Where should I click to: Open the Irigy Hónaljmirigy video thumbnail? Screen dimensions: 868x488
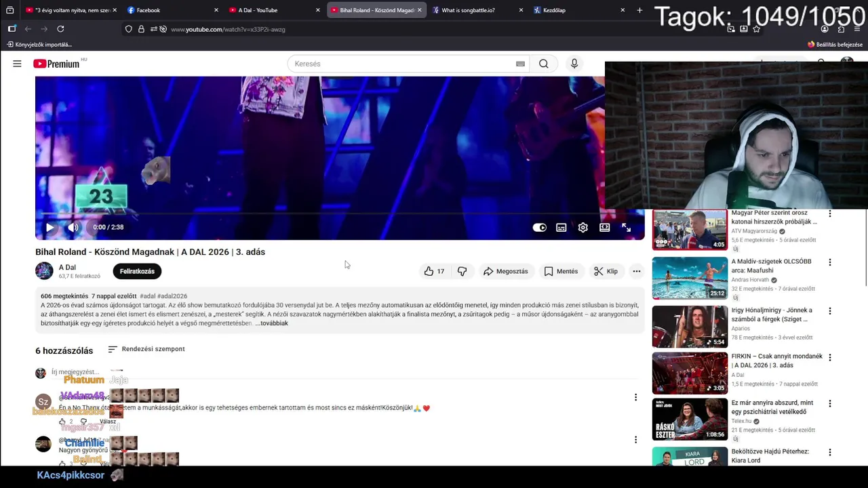[x=690, y=327]
